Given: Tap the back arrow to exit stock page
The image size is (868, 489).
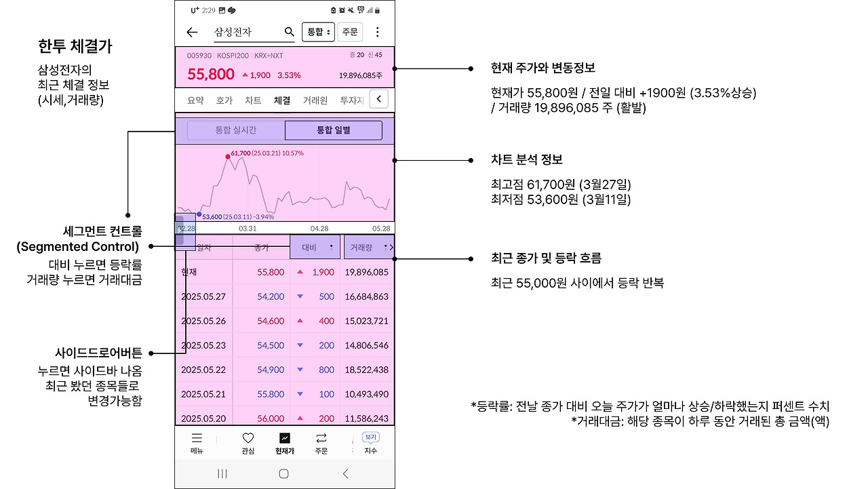Looking at the screenshot, I should pos(192,31).
